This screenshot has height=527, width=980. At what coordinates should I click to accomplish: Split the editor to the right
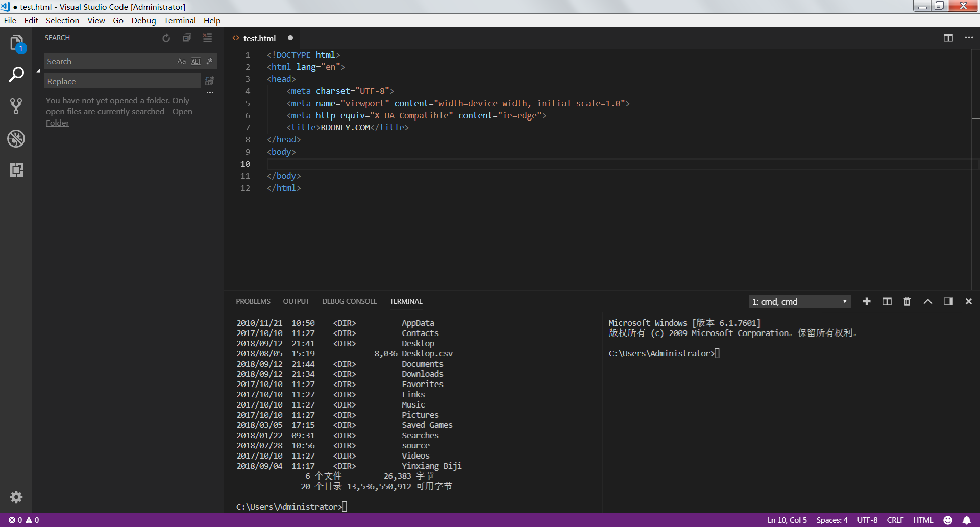[948, 38]
